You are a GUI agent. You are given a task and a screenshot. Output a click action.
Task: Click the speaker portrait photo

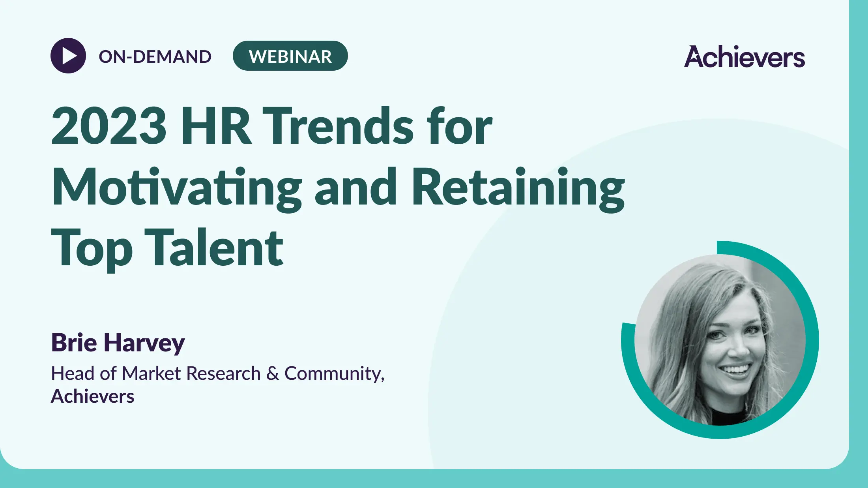click(x=720, y=340)
